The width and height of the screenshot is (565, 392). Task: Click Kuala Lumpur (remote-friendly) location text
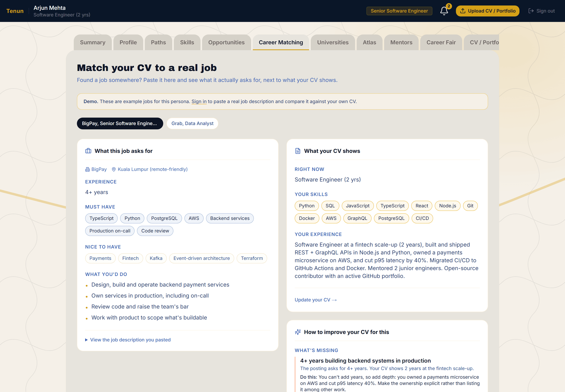152,169
